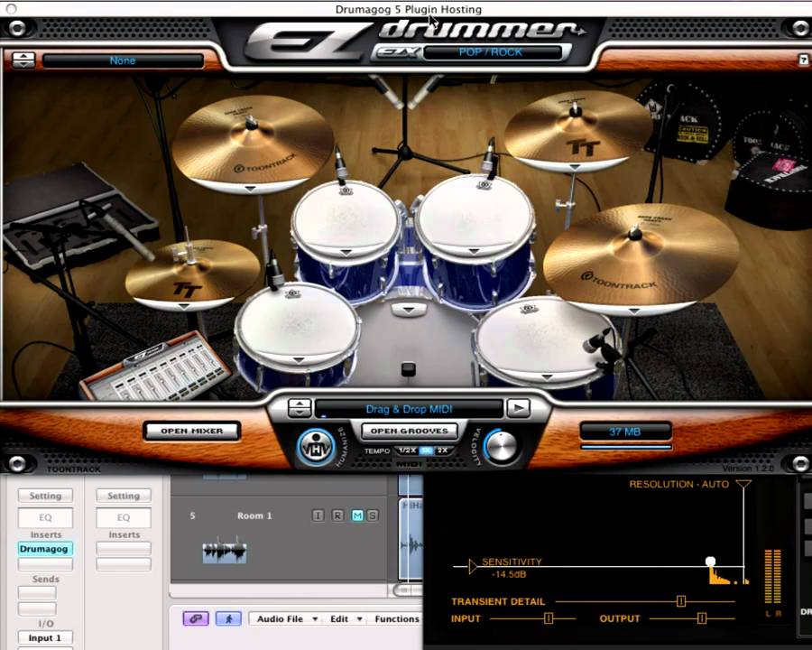
Task: Click the Transient Detail slider handle
Action: (681, 601)
